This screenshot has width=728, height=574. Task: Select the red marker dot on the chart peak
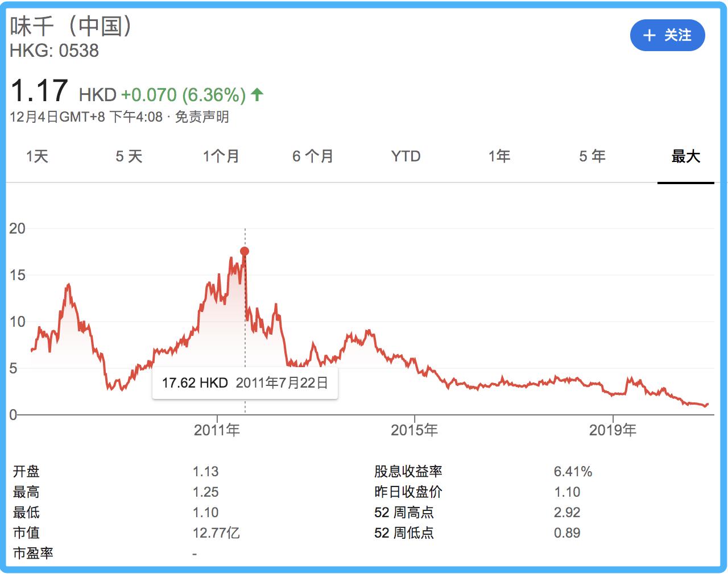(x=245, y=250)
